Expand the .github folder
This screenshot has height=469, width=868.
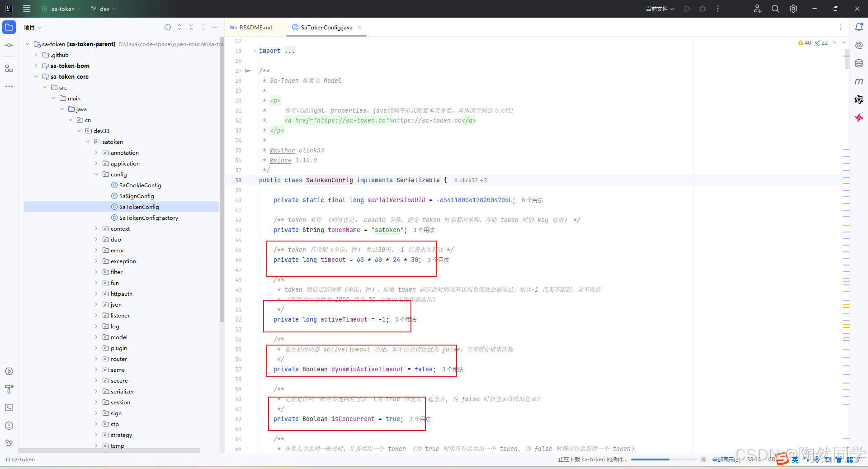coord(36,55)
